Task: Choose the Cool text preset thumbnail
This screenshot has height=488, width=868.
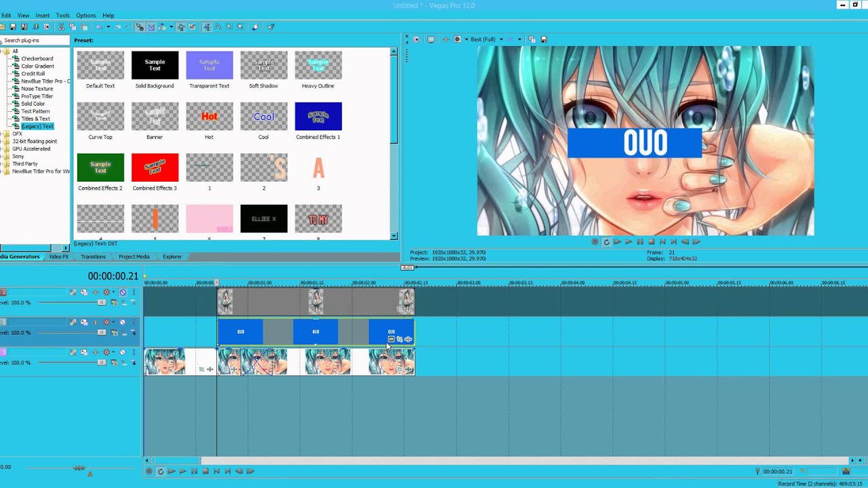Action: click(x=264, y=117)
